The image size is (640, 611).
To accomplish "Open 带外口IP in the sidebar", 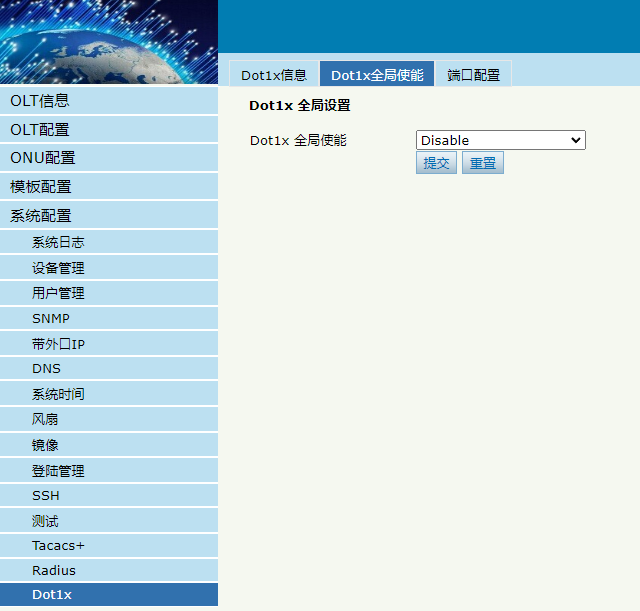I will coord(109,344).
